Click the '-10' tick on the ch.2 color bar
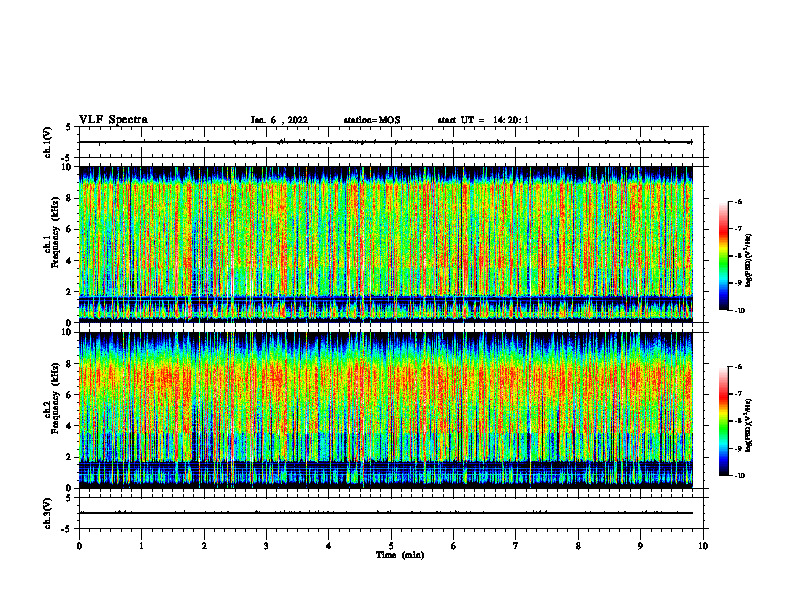The width and height of the screenshot is (792, 612). coord(739,475)
